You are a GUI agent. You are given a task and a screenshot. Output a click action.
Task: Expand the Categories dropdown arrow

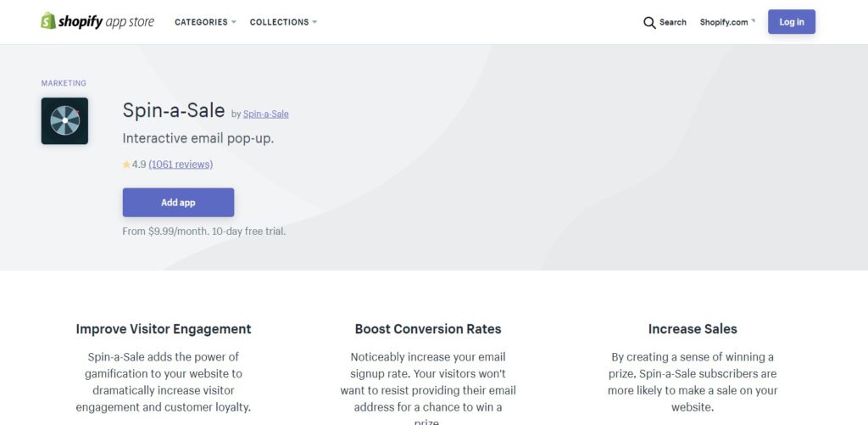click(234, 22)
